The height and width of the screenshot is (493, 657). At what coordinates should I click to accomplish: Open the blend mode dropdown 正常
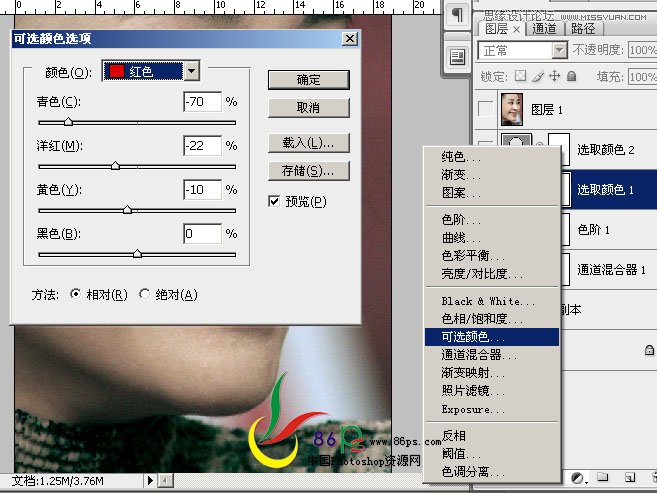[x=523, y=50]
